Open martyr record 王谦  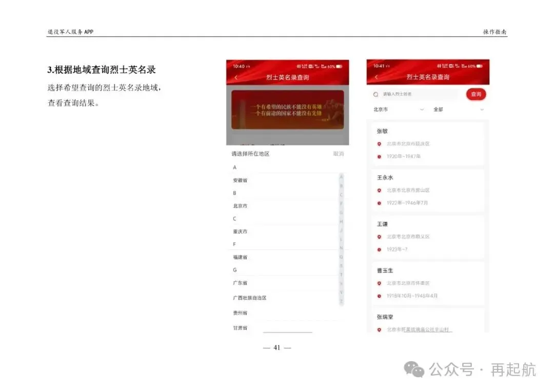tap(428, 237)
